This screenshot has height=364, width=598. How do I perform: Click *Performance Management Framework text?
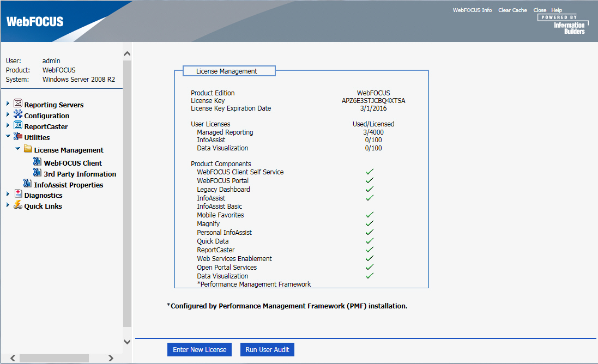254,284
